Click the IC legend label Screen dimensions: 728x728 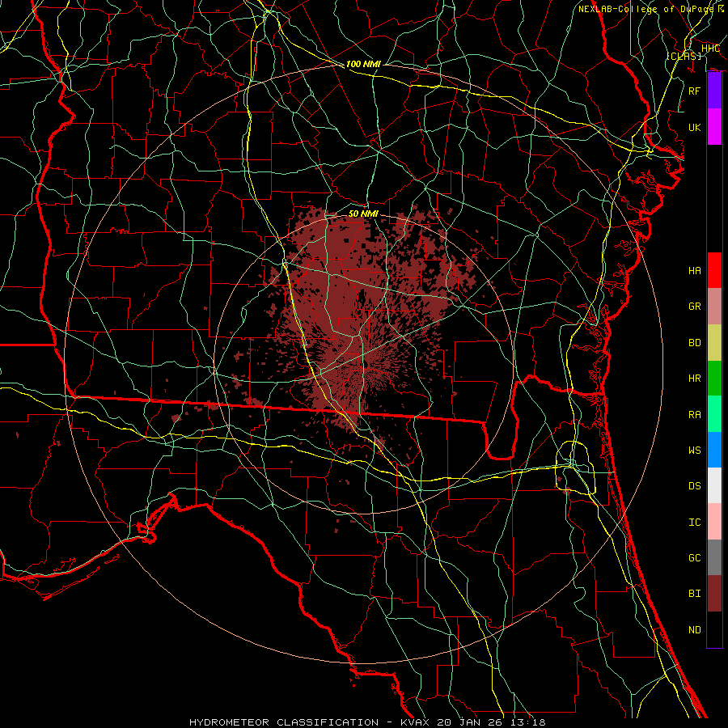click(x=695, y=523)
